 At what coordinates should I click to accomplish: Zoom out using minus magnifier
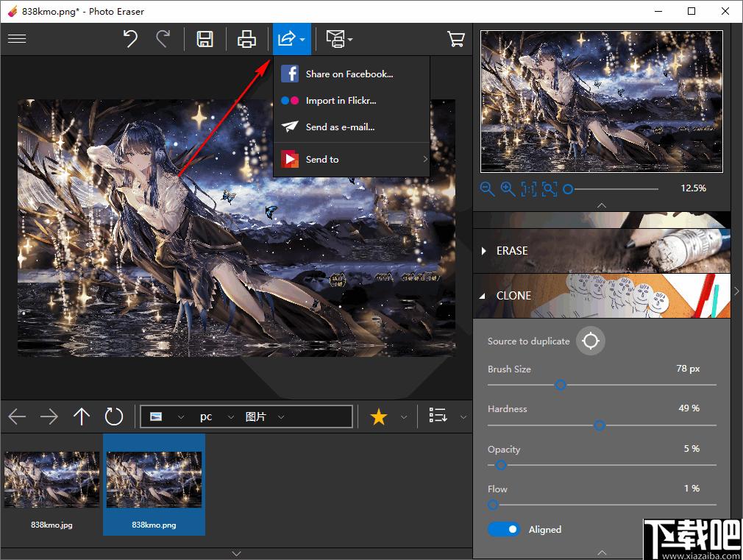click(487, 189)
